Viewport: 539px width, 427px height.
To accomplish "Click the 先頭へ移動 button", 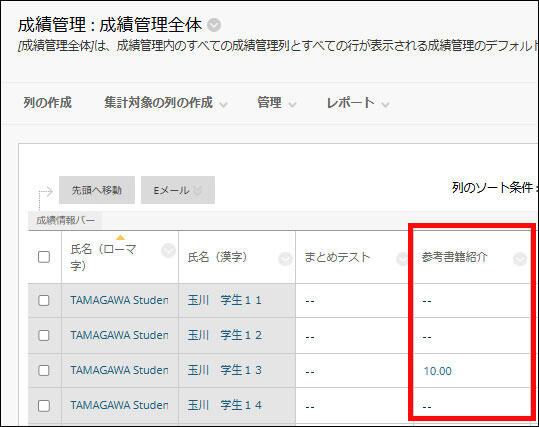I will pos(97,190).
